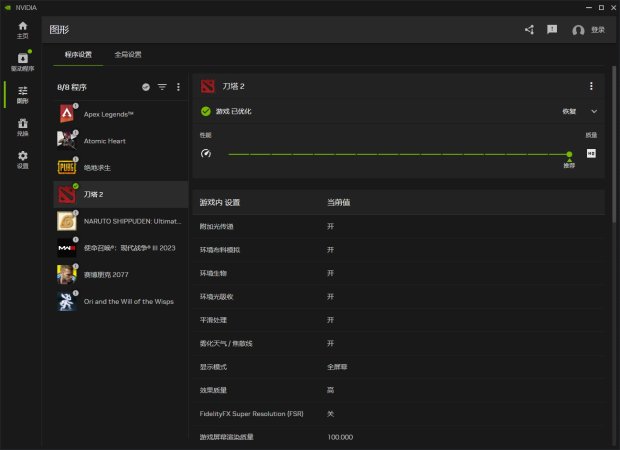620x450 pixels.
Task: Click the Current Value column header
Action: pos(338,202)
